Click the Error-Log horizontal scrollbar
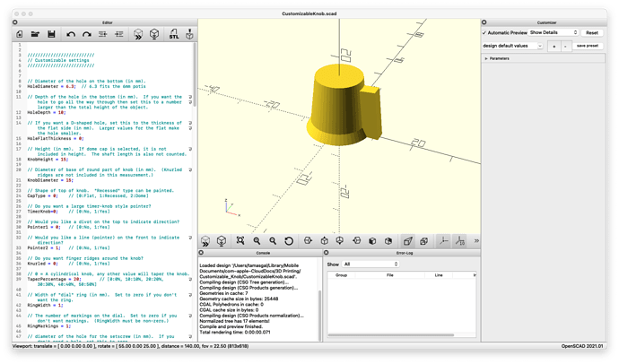This screenshot has height=364, width=619. [391, 335]
